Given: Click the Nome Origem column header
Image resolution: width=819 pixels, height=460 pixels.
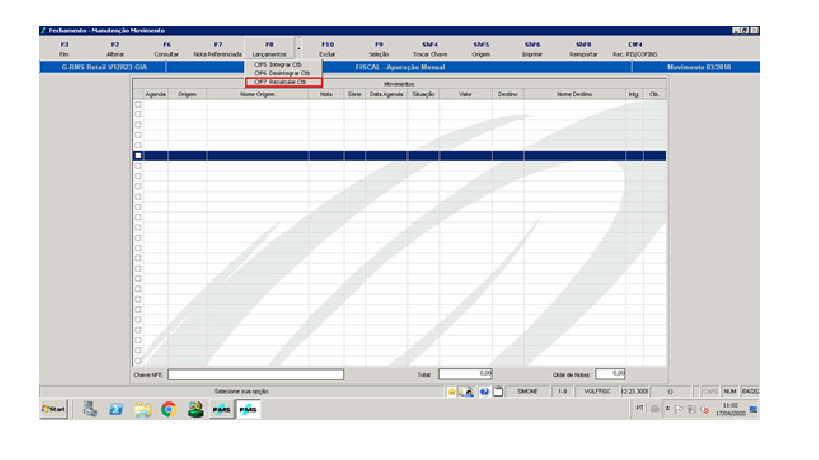Looking at the screenshot, I should coord(258,94).
